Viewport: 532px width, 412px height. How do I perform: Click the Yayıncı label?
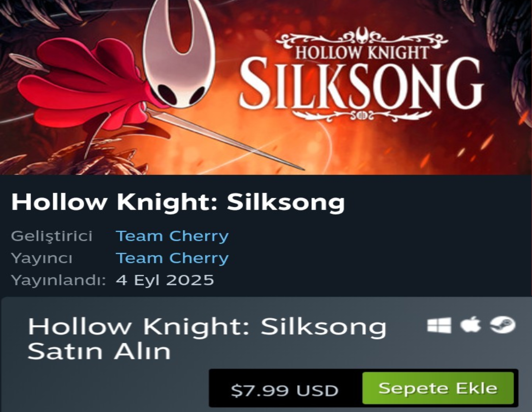coord(42,258)
